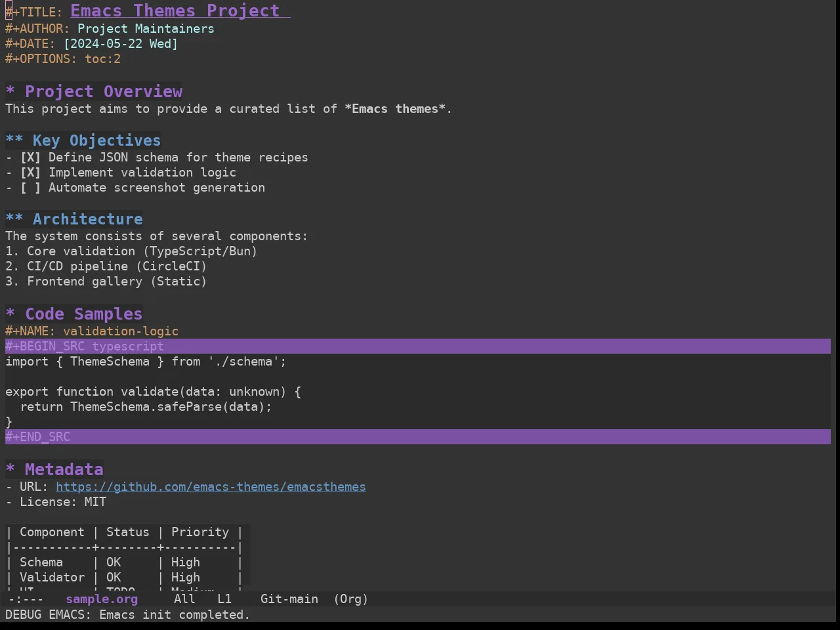Click the return ThemeSchema.safeParse line
The height and width of the screenshot is (630, 840).
(x=146, y=407)
